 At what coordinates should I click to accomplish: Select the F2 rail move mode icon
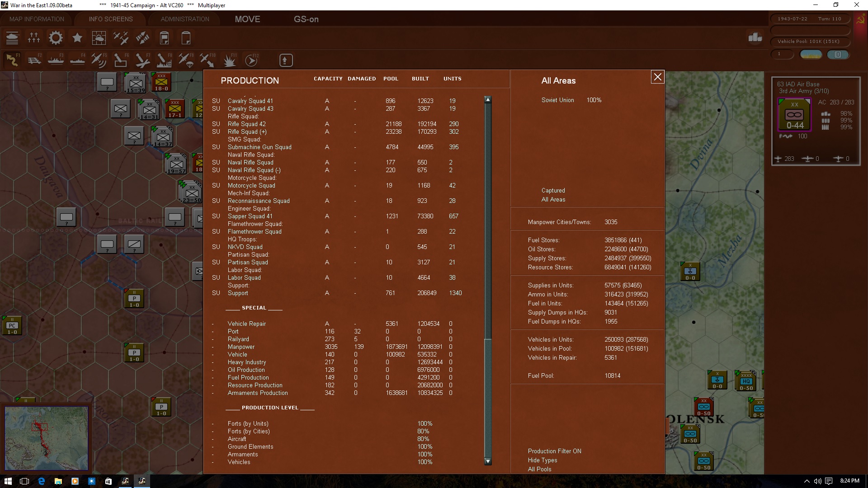(x=34, y=60)
